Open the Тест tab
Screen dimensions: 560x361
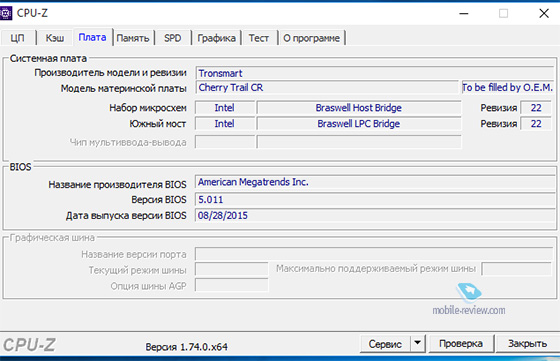pyautogui.click(x=259, y=38)
